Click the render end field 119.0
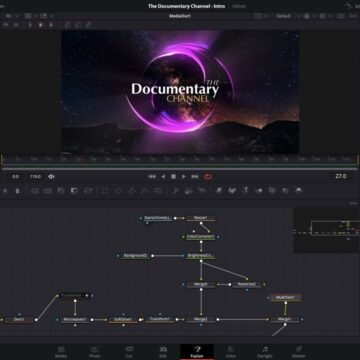360x360 pixels. (x=35, y=177)
